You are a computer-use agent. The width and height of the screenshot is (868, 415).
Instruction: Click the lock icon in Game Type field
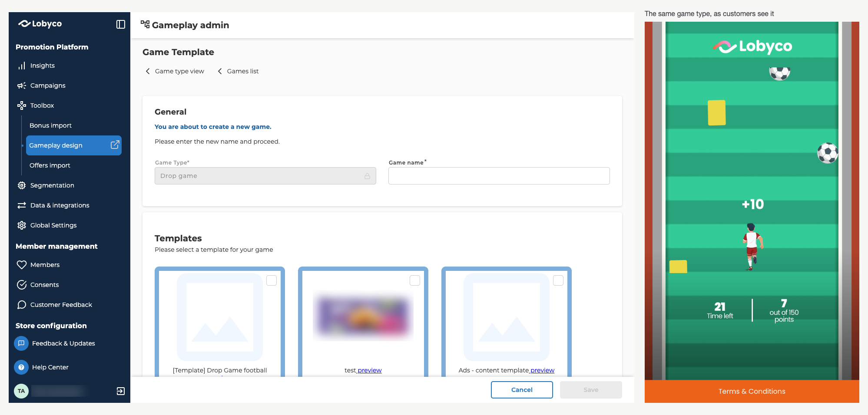(x=367, y=176)
